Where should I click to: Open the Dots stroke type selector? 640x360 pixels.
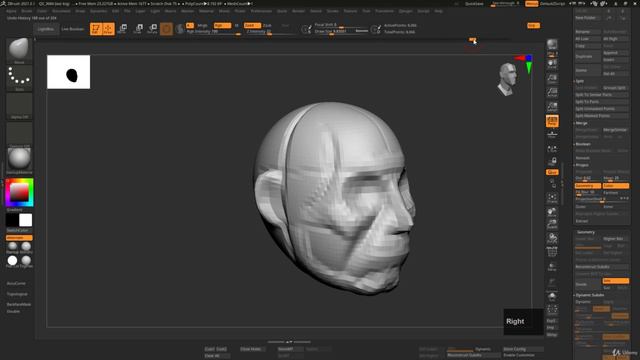19,77
